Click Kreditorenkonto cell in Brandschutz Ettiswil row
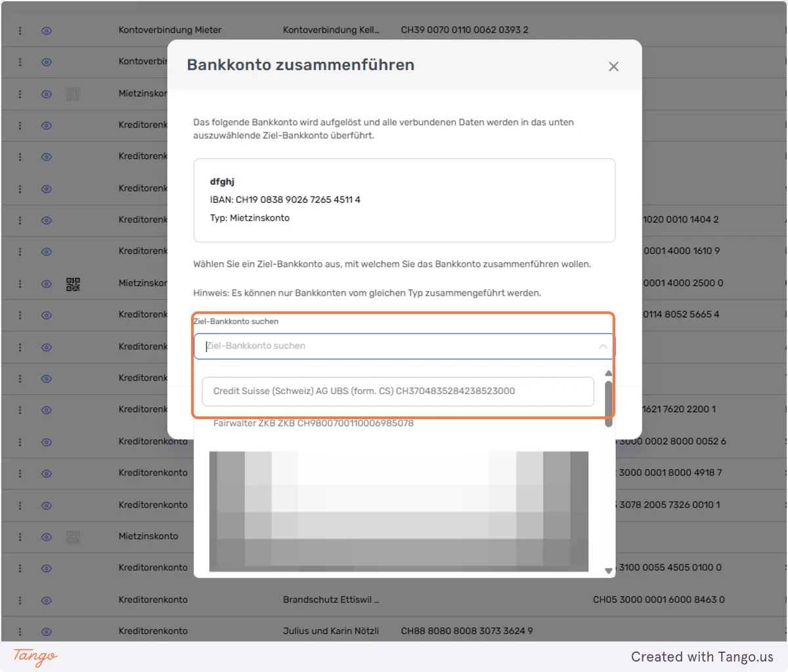 pyautogui.click(x=153, y=600)
